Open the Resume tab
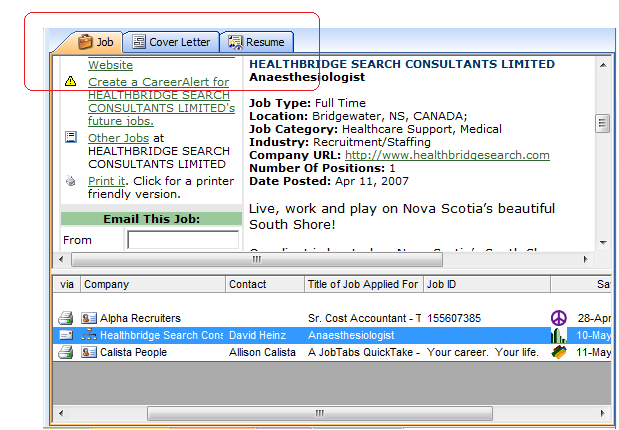 (257, 42)
